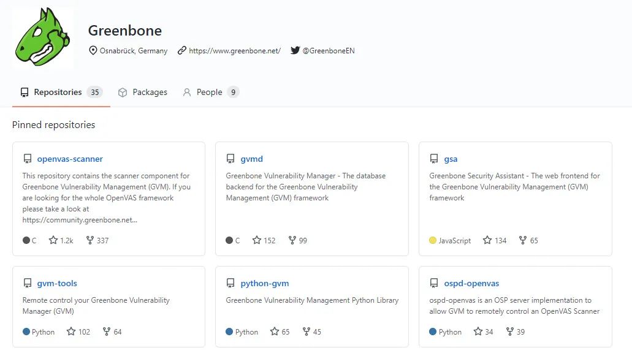
Task: Click the blue Python dot on gvm-tools
Action: pos(26,332)
